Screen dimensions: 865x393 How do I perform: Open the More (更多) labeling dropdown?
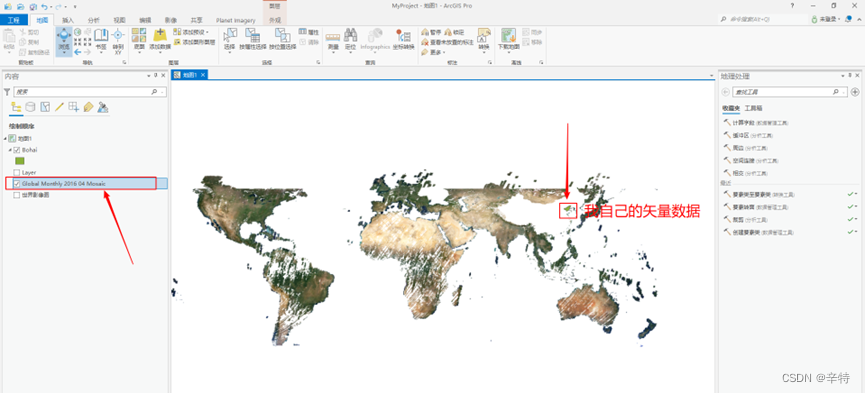(433, 52)
